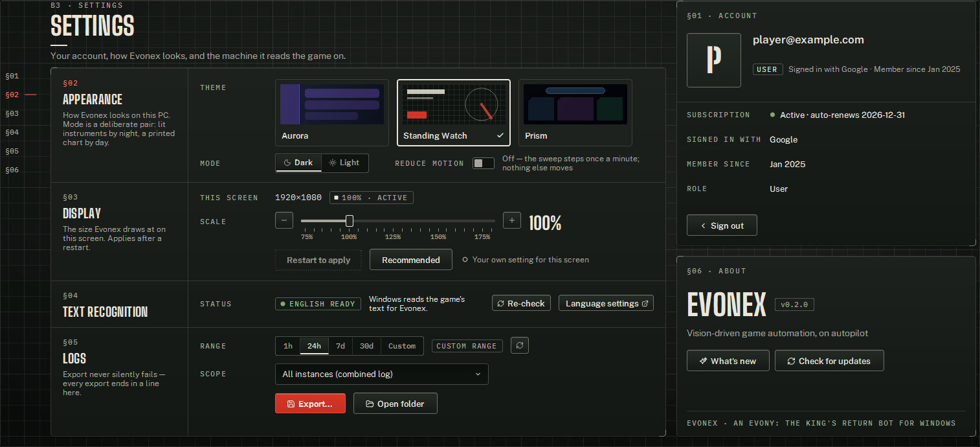Toggle the Reduce Motion switch
Screen dimensions: 980x447
[x=483, y=163]
